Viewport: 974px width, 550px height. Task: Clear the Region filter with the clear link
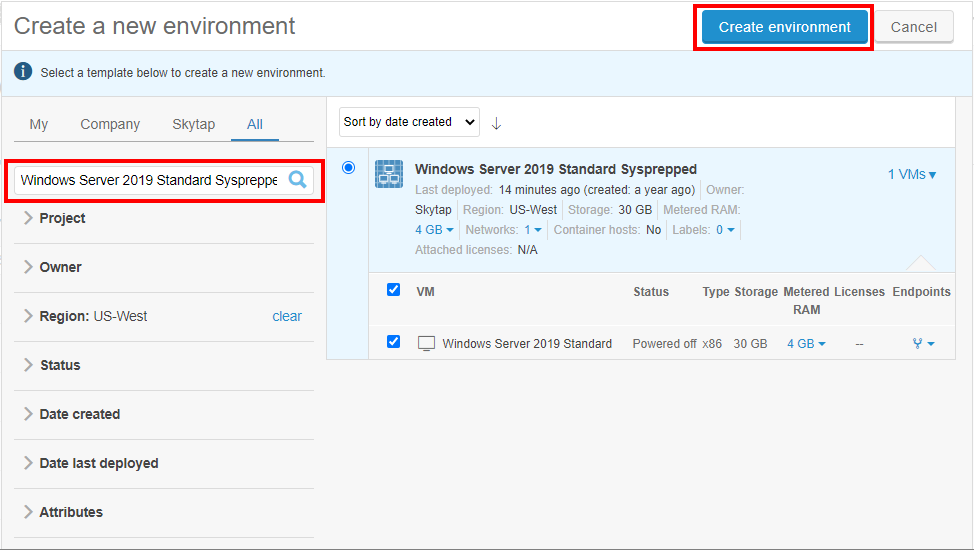pos(287,316)
